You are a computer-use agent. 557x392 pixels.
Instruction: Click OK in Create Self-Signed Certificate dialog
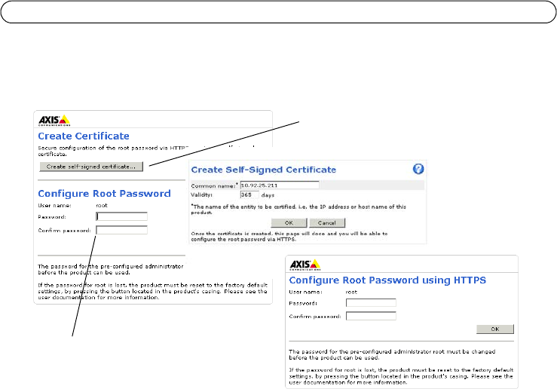(289, 223)
